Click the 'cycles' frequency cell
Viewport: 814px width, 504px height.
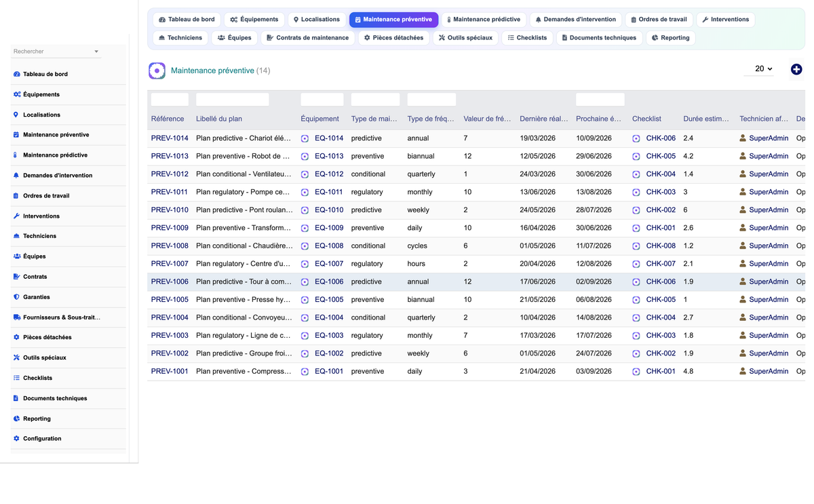tap(418, 246)
